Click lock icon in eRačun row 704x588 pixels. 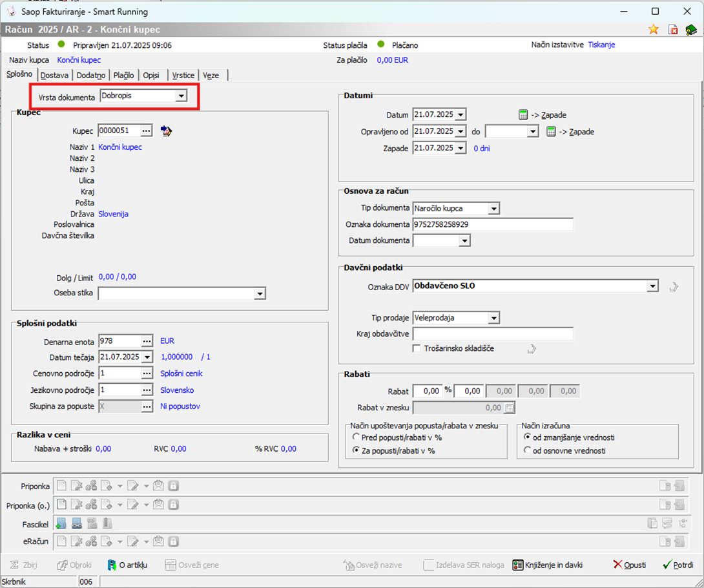click(x=173, y=541)
